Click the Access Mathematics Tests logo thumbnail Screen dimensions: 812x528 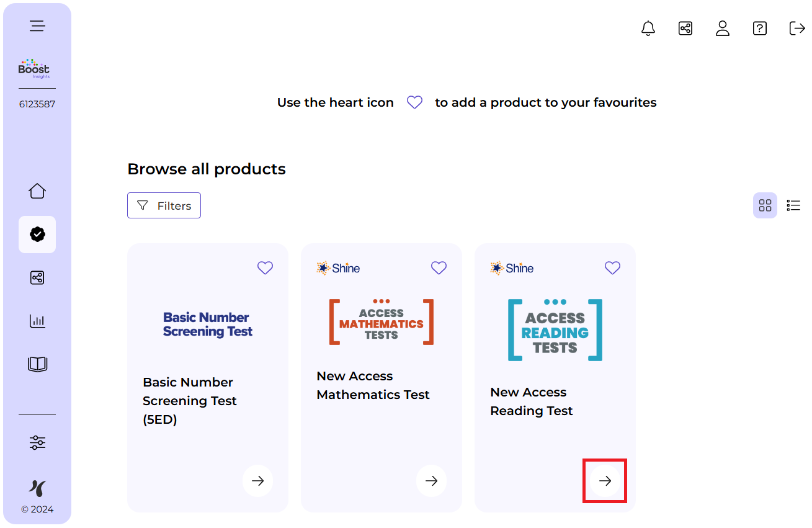coord(381,322)
